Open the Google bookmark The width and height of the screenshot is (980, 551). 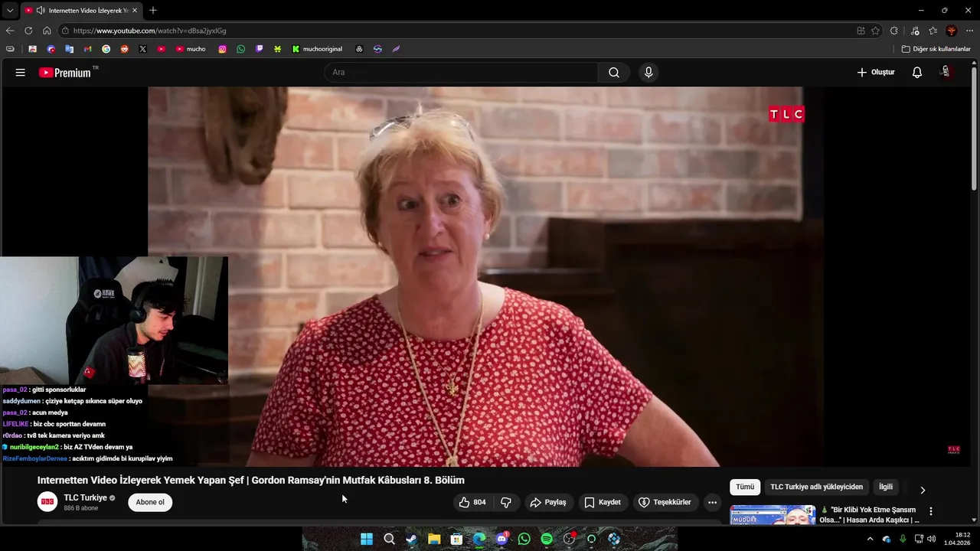(x=106, y=49)
